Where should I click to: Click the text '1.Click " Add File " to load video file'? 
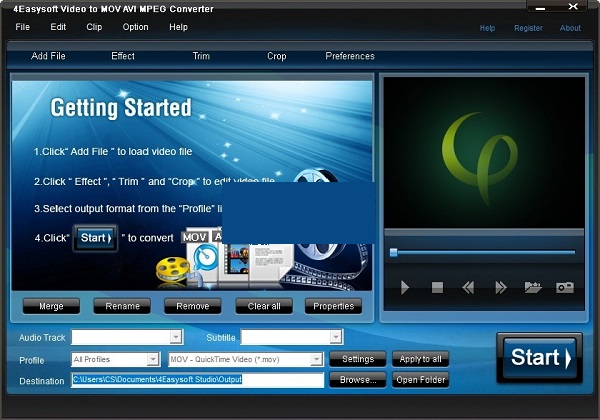[x=113, y=152]
